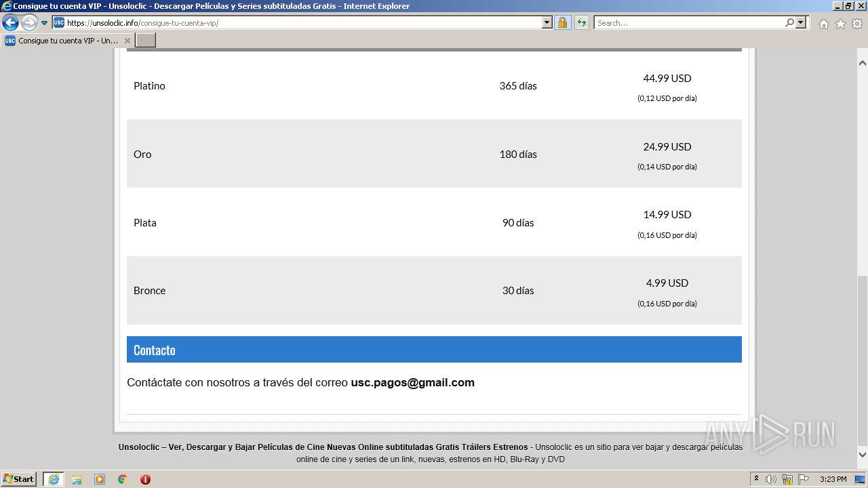Show hidden tray icons arrow
Screen dimensions: 868x488
(756, 479)
